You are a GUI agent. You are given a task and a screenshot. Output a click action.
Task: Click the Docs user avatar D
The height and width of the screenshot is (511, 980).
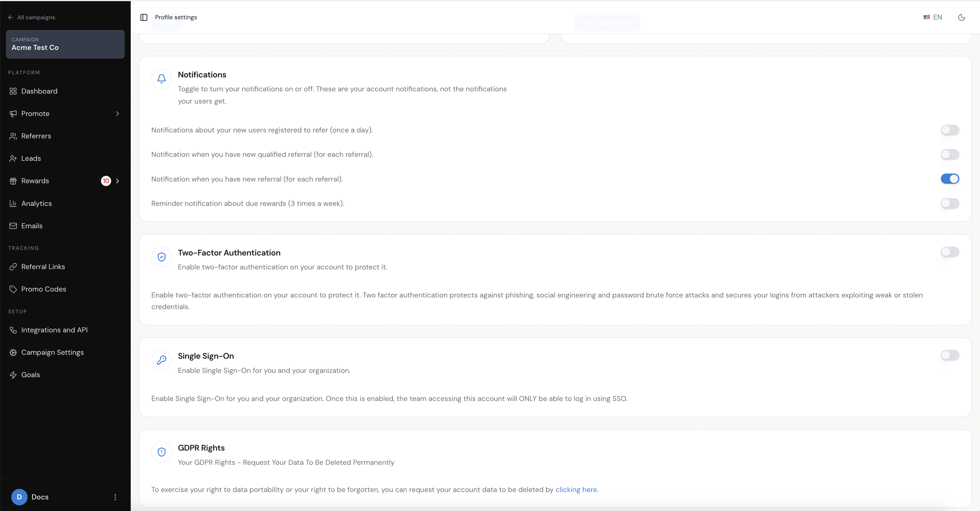[x=19, y=497]
